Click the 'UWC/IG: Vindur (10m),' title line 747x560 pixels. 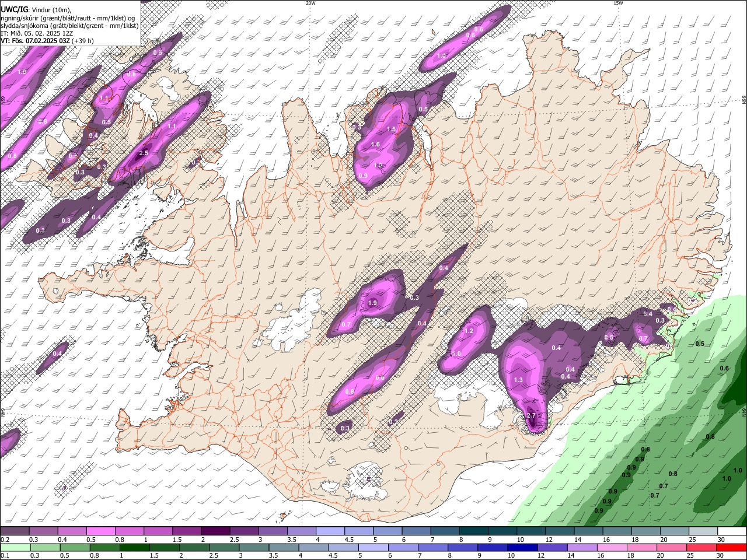pos(36,10)
